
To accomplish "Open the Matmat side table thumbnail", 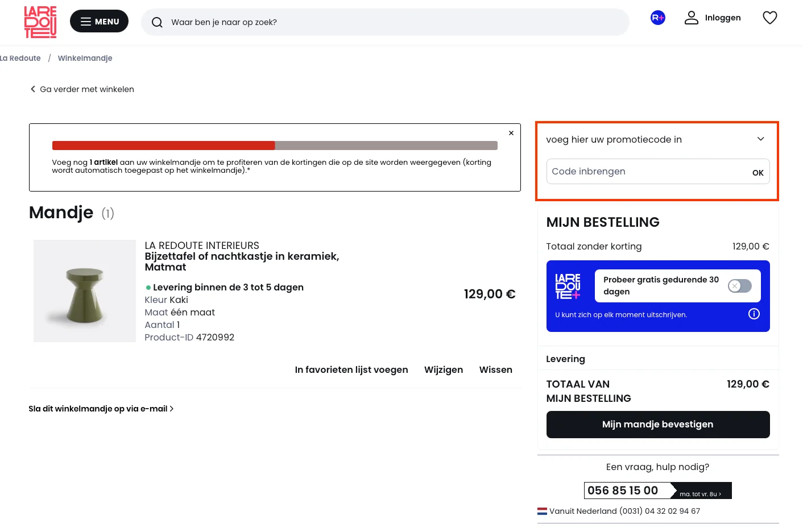I will (x=84, y=290).
